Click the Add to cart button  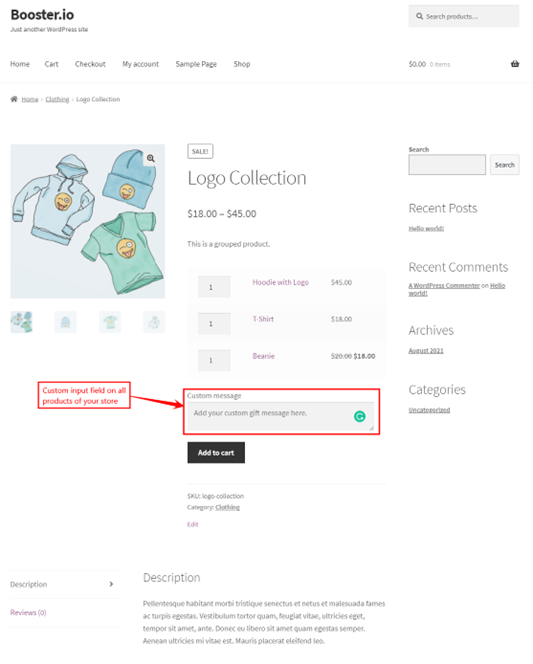pos(216,453)
